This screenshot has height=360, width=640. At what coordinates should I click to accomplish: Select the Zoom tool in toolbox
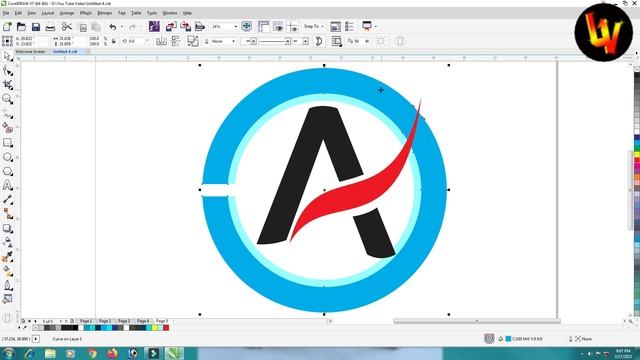[7, 99]
